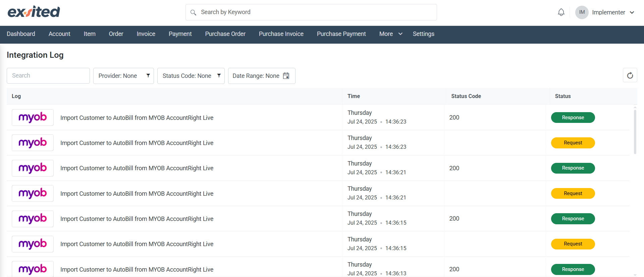Click the log list vertical scrollbar
Image resolution: width=644 pixels, height=277 pixels.
(635, 132)
